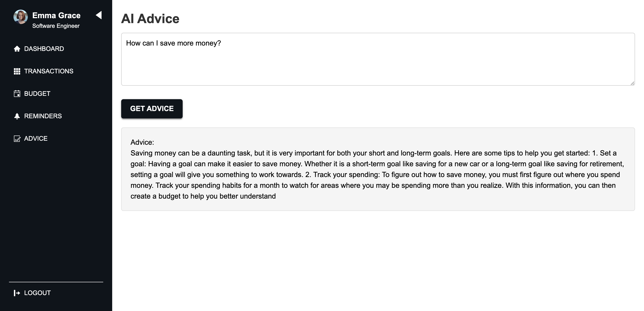Viewport: 644px width, 311px height.
Task: Click the Advice edit icon
Action: point(17,138)
